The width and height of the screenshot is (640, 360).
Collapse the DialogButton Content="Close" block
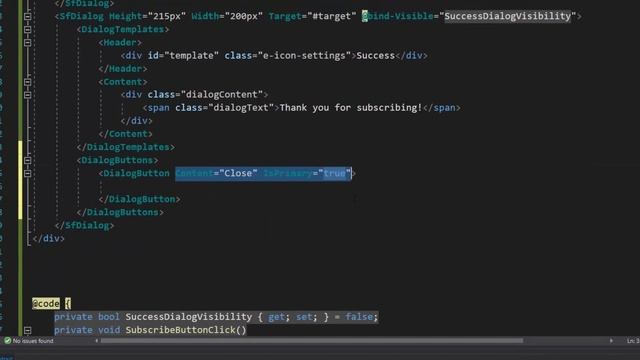27,173
